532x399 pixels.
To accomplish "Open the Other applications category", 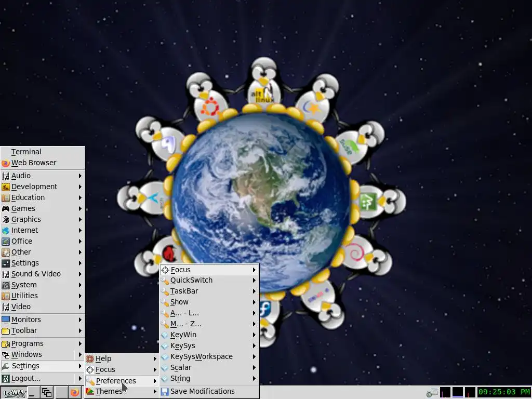I will [x=43, y=252].
